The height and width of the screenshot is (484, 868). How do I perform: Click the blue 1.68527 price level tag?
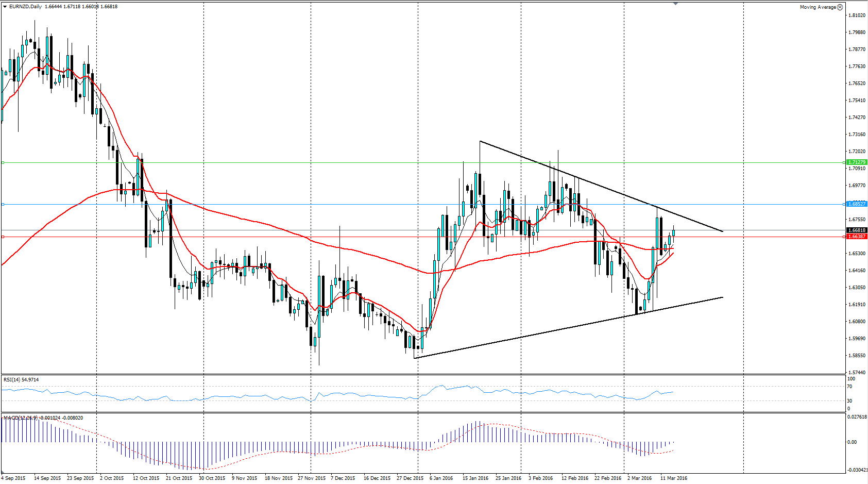pyautogui.click(x=857, y=204)
